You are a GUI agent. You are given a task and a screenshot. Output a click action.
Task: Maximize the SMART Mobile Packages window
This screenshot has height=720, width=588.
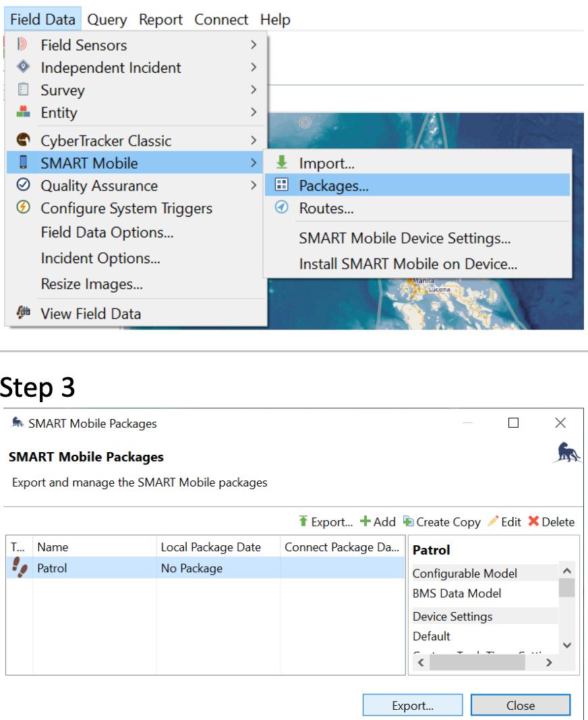pos(513,422)
